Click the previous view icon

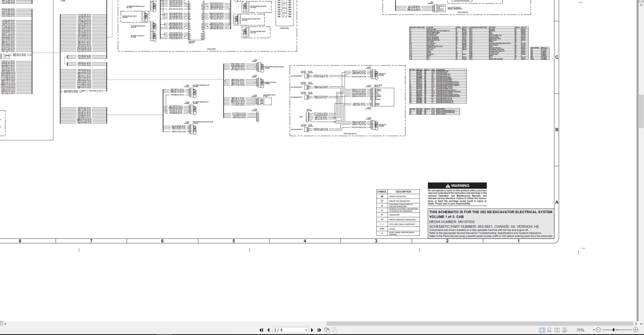tap(327, 330)
